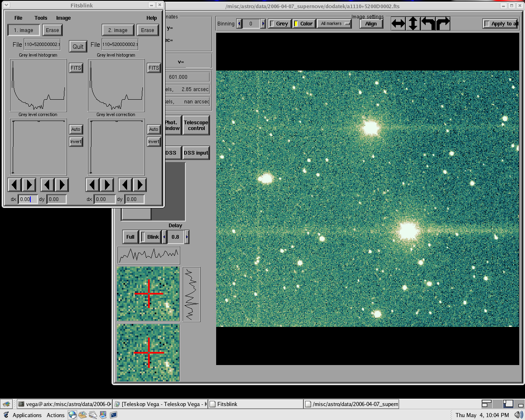Click upper zoom thumbnail with red crosshair

pos(148,294)
